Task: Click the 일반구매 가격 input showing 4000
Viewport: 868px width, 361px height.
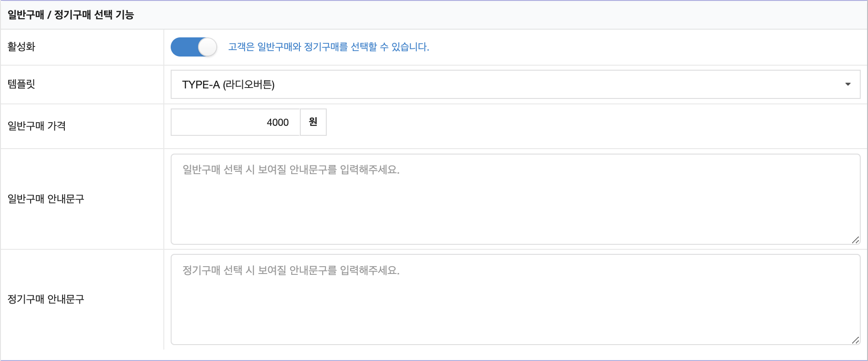Action: pos(235,122)
